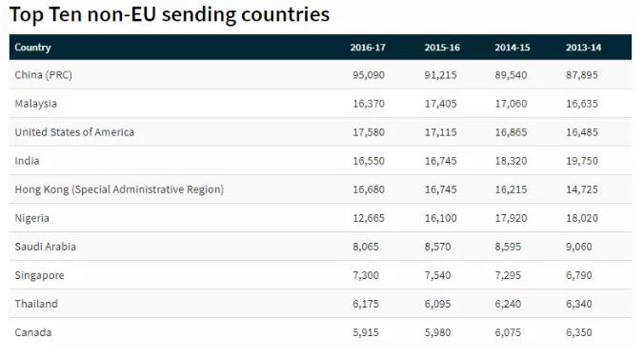Click China's 2016-17 value 95,090

pos(369,75)
